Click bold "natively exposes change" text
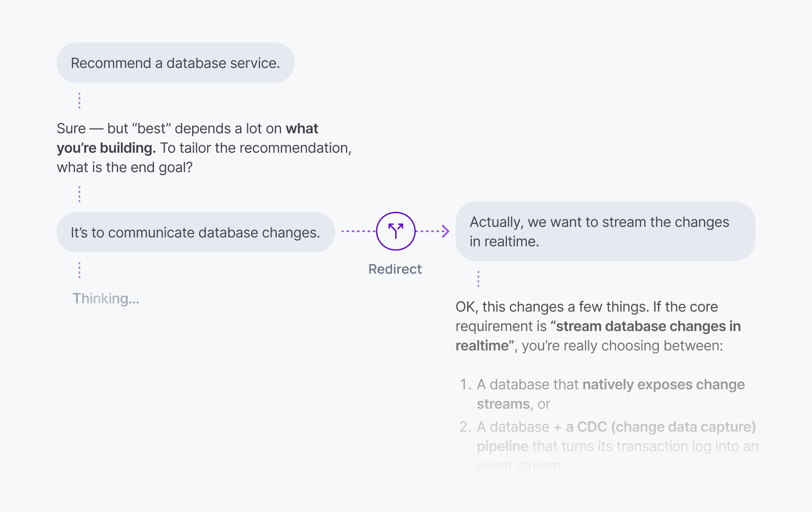The image size is (812, 512). coord(663,384)
